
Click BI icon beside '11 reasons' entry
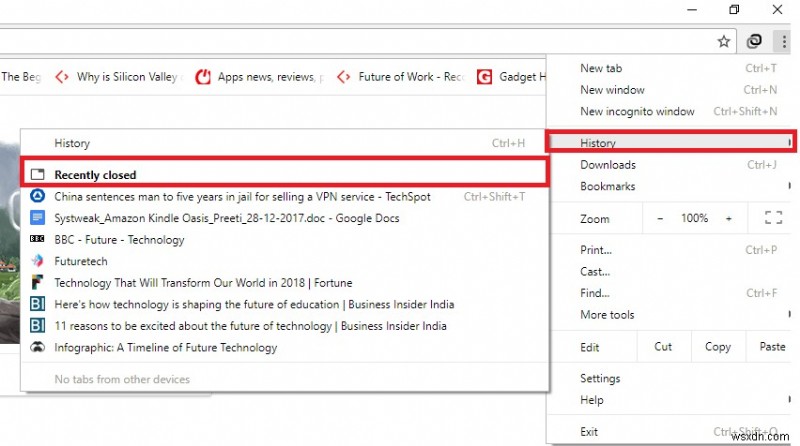(x=37, y=326)
